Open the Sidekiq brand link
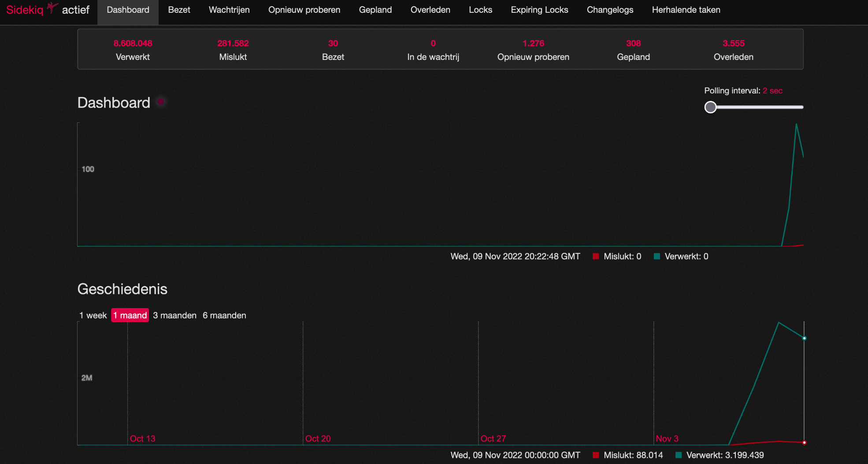This screenshot has width=868, height=464. click(25, 10)
